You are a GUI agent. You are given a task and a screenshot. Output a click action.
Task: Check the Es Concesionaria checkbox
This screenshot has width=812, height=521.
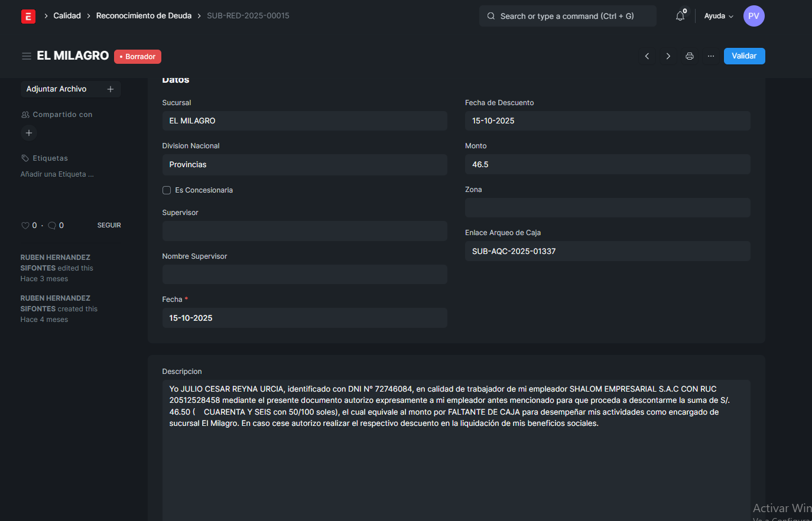pos(167,190)
